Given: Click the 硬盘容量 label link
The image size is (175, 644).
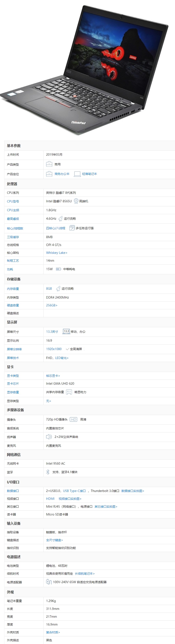Looking at the screenshot, I should point(13,306).
